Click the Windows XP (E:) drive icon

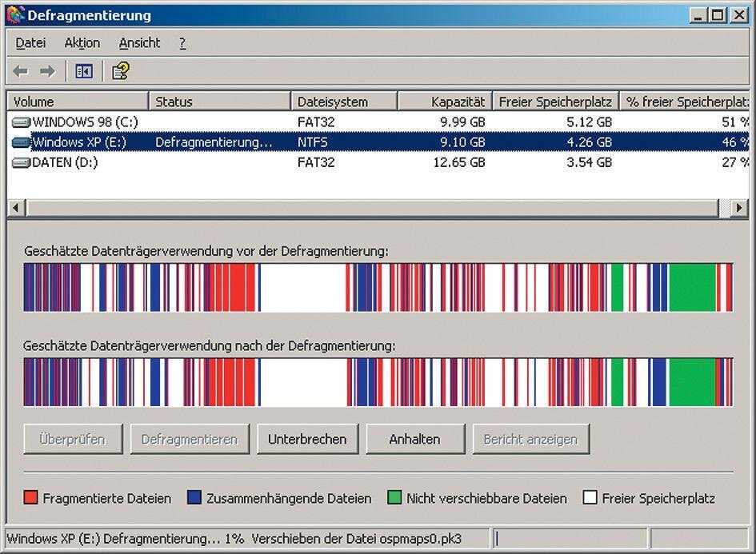[x=21, y=142]
